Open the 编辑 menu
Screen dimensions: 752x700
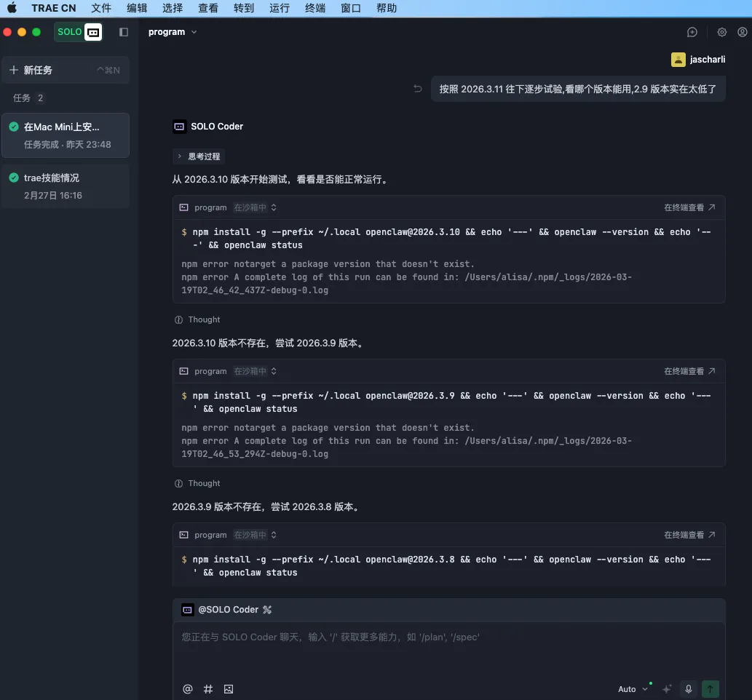(137, 8)
